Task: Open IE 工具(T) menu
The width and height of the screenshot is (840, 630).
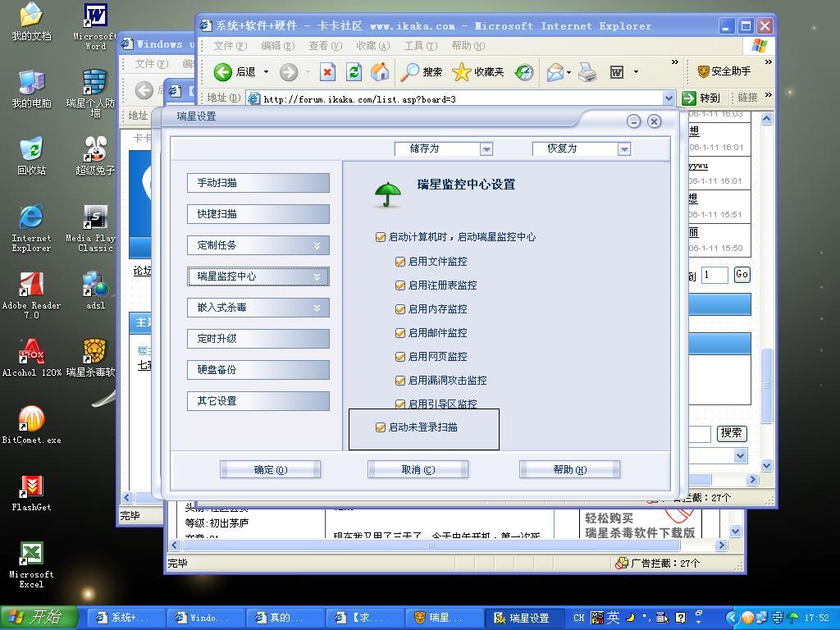Action: [x=421, y=46]
